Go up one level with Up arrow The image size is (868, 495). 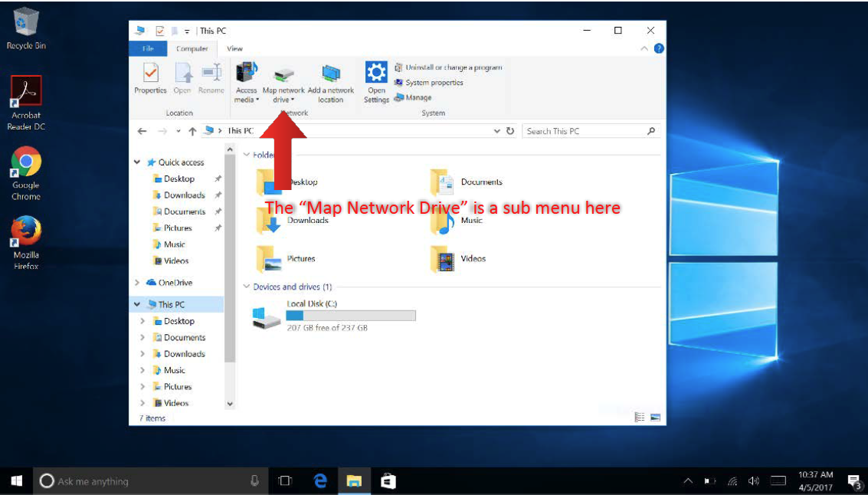pos(192,131)
